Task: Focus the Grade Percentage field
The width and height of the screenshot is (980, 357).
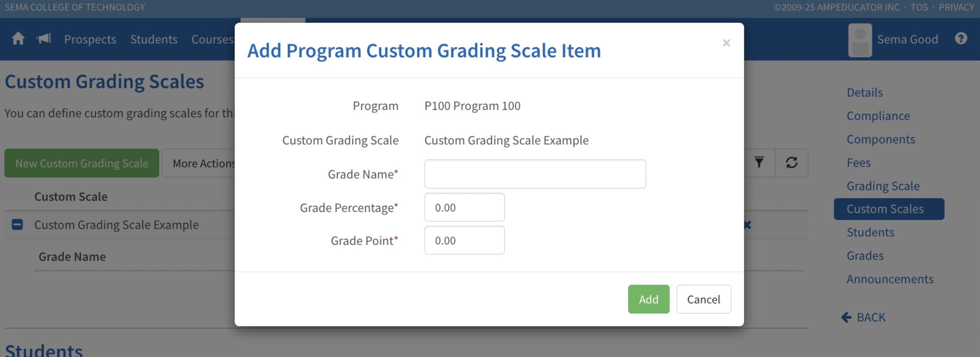Action: [x=464, y=208]
